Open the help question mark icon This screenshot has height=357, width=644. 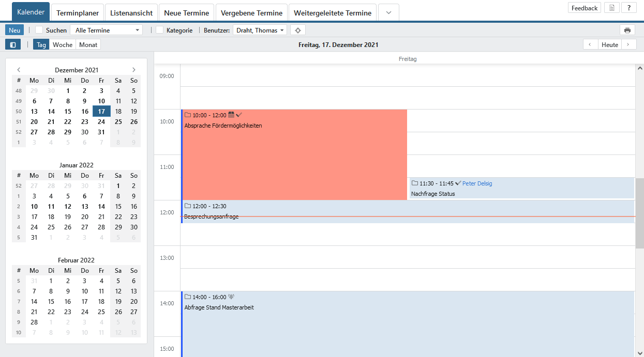pos(628,8)
